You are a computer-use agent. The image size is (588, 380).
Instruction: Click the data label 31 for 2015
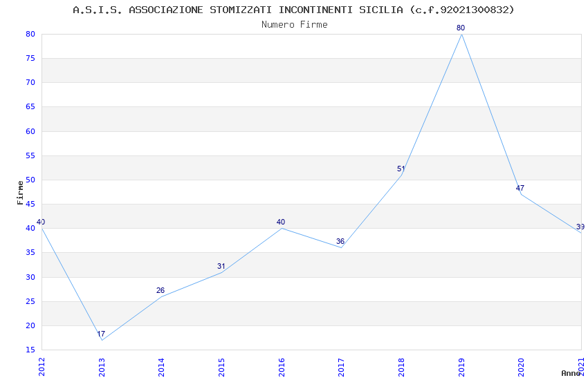221,266
